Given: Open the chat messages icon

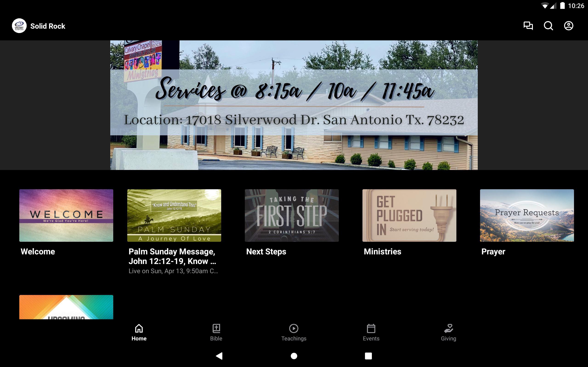Looking at the screenshot, I should pos(528,26).
